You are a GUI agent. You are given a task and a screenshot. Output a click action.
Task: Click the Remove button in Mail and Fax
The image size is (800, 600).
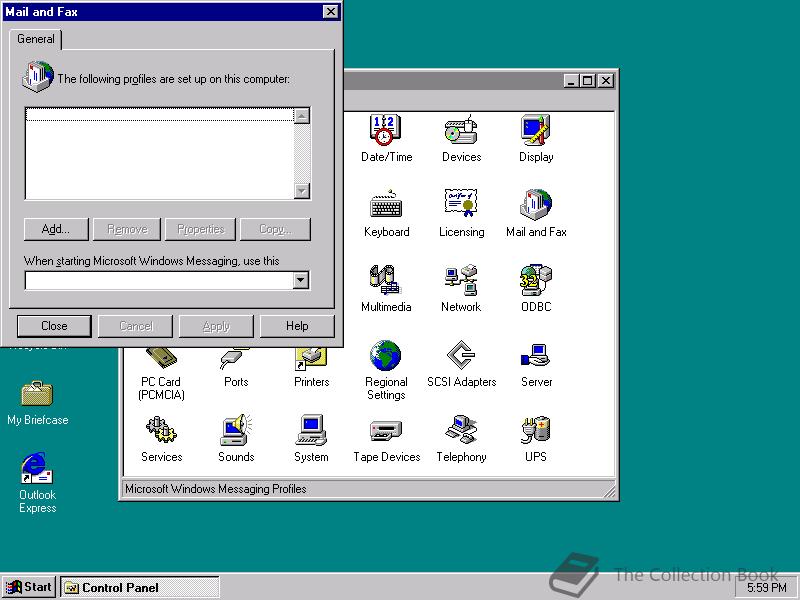127,229
